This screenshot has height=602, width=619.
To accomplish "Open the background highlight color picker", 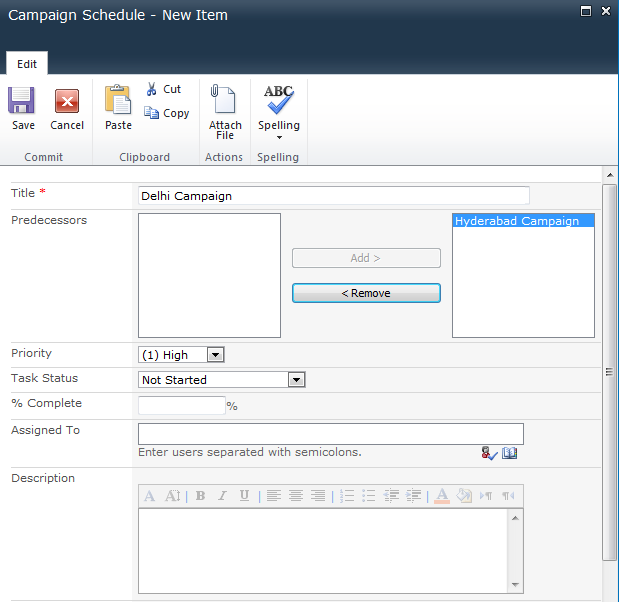I will [464, 496].
